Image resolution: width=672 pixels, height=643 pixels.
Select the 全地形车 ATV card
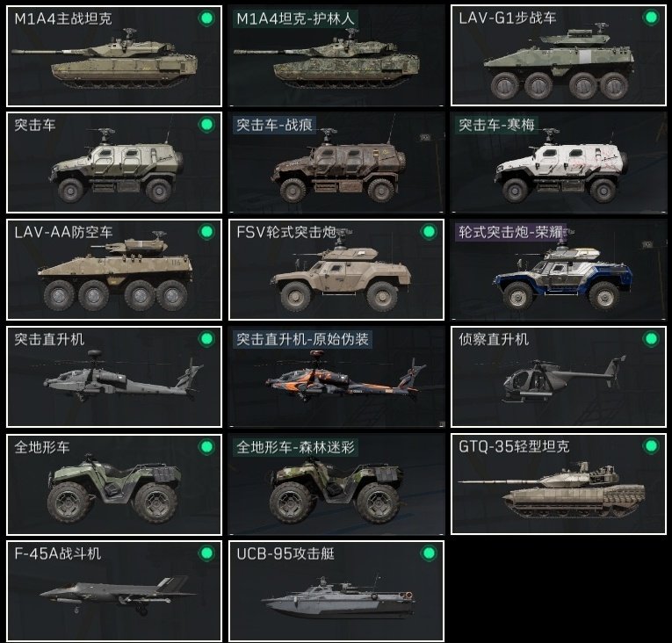click(x=114, y=484)
